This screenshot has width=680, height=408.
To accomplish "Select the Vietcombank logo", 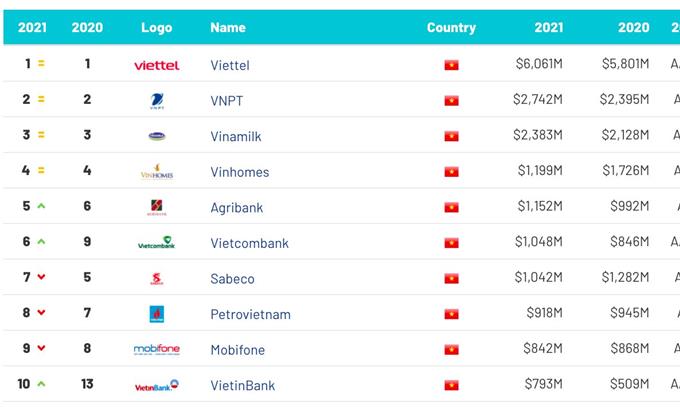I will pos(157,243).
